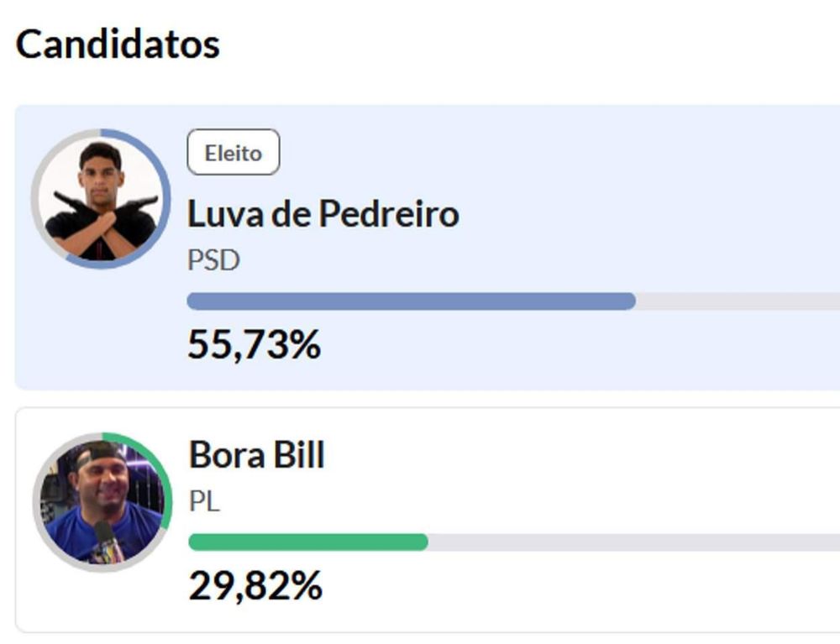This screenshot has height=644, width=840.
Task: Click Bora Bill's profile photo
Action: coord(102,504)
